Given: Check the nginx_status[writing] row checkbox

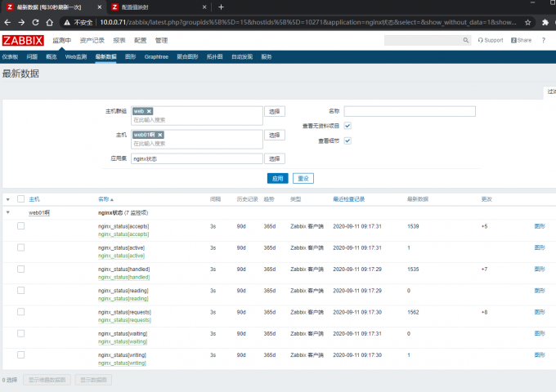Looking at the screenshot, I should [21, 354].
